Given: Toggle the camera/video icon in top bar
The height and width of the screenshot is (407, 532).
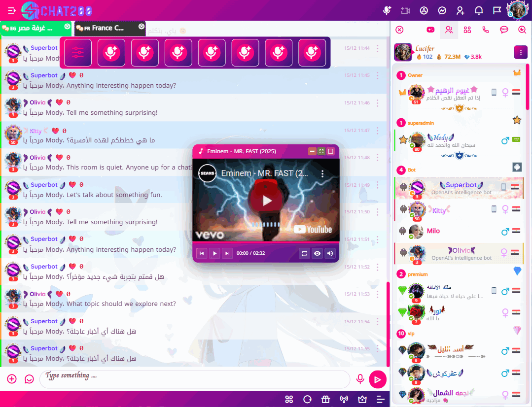Looking at the screenshot, I should click(x=405, y=10).
